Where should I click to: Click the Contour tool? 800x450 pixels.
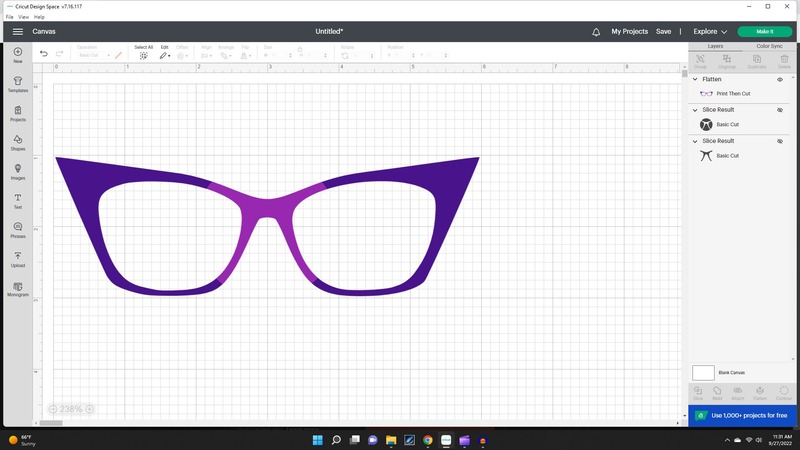click(x=784, y=393)
